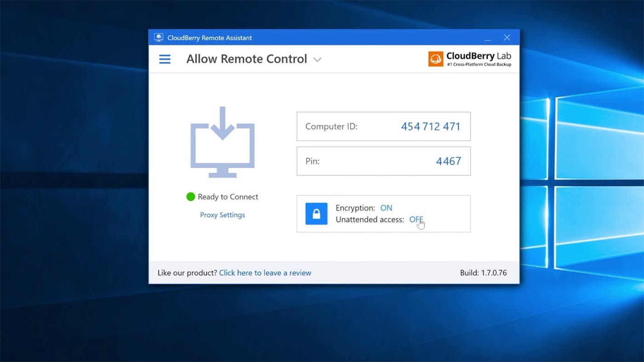Toggle Encryption ON setting
This screenshot has width=644, height=362.
pyautogui.click(x=386, y=208)
